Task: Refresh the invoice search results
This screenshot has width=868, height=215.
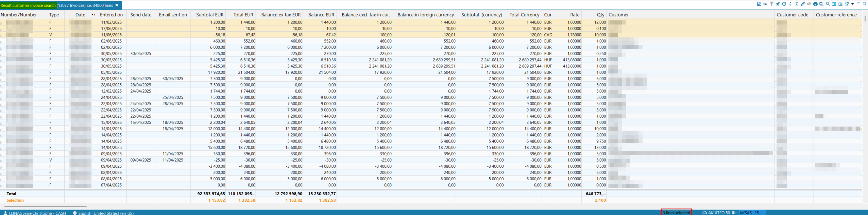Action: click(784, 4)
